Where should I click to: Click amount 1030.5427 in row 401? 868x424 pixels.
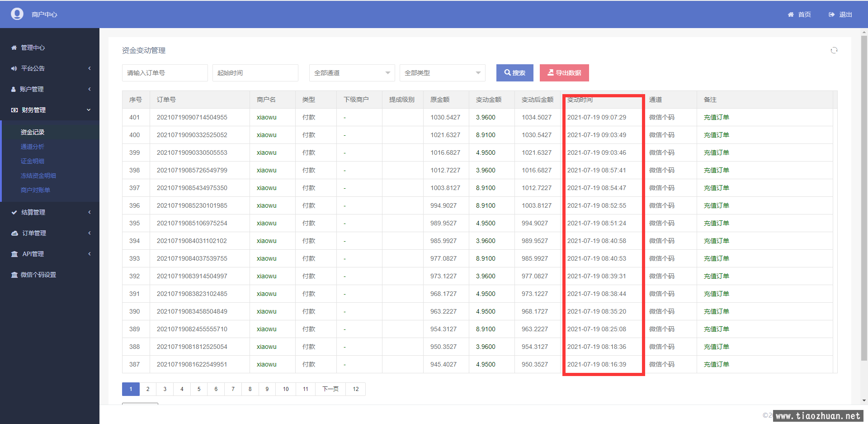coord(445,117)
